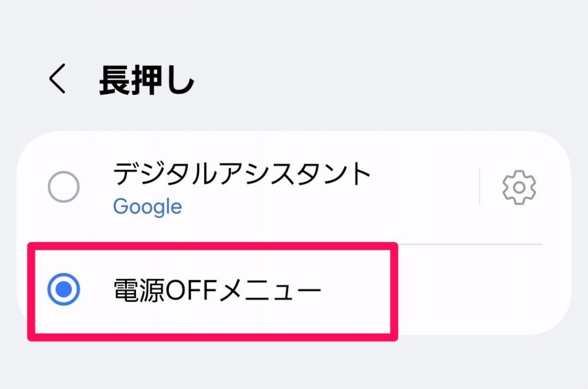Go back using the arrow beside 長押し
The image size is (588, 389).
click(57, 78)
